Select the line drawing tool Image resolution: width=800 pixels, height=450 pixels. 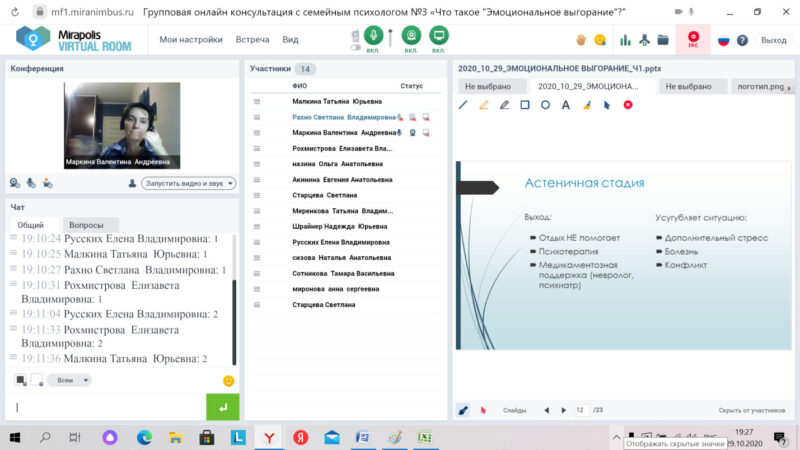click(463, 105)
